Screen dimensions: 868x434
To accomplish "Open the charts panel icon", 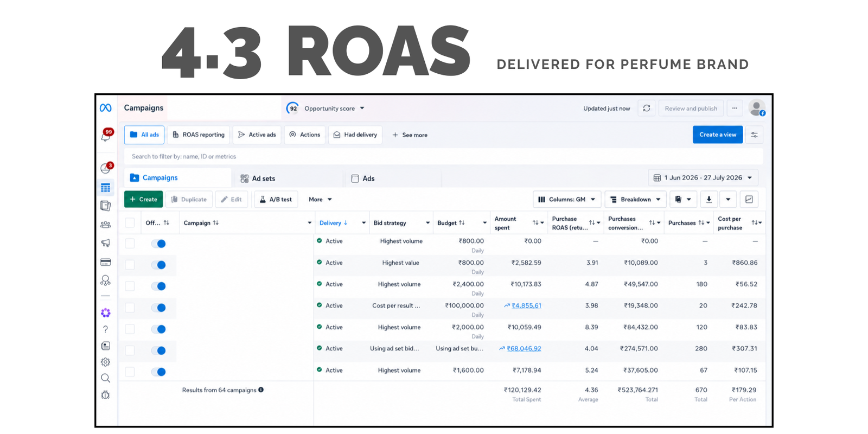I will (x=749, y=200).
